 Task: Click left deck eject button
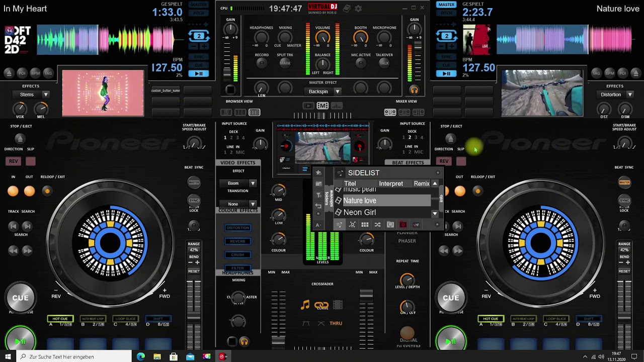pyautogui.click(x=19, y=138)
